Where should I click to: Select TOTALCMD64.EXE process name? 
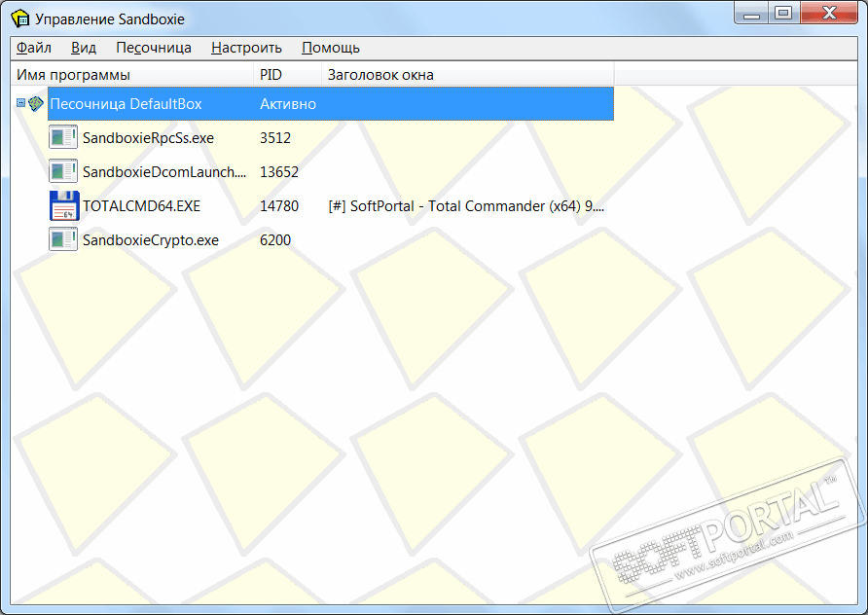pyautogui.click(x=142, y=206)
